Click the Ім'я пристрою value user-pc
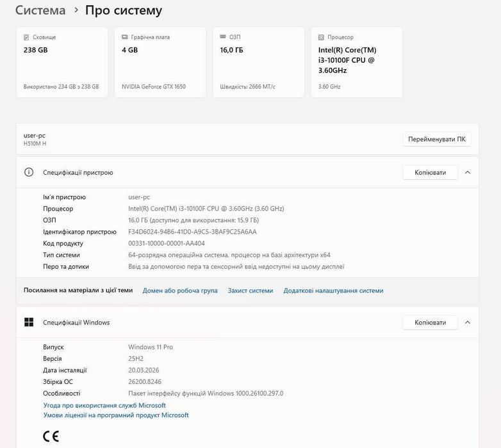The height and width of the screenshot is (448, 501). [139, 197]
